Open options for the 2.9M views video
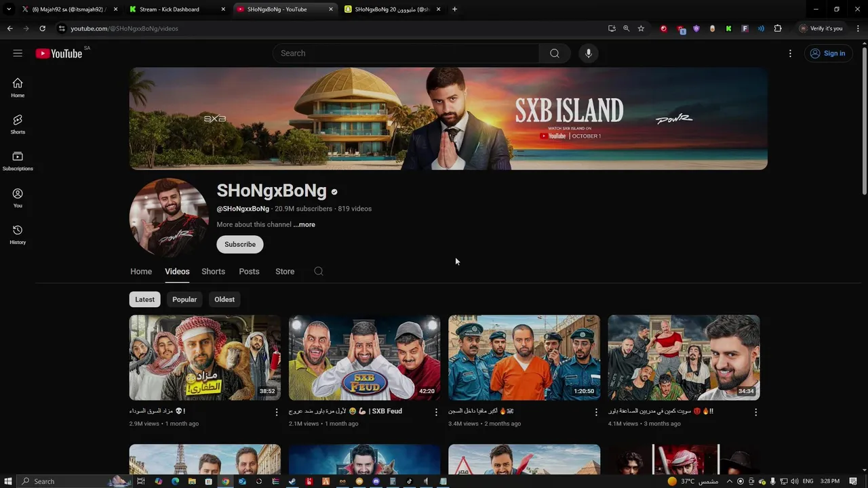The height and width of the screenshot is (488, 868). [x=277, y=412]
